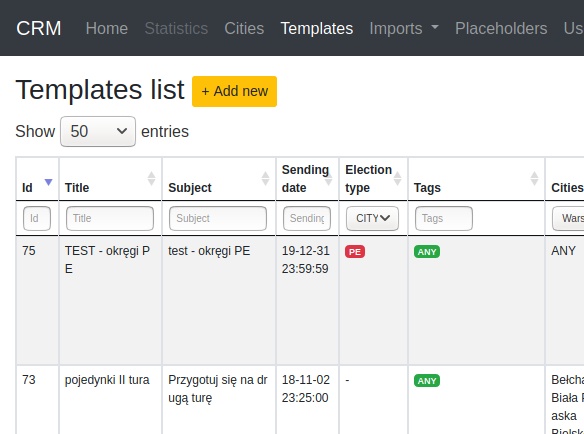584x434 pixels.
Task: Click the red PE badge
Action: (x=355, y=252)
